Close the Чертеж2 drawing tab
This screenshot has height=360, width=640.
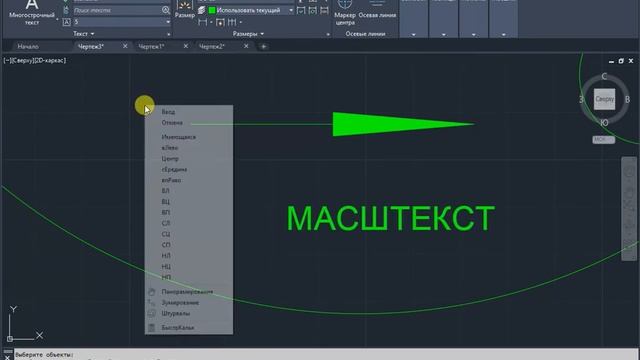point(246,47)
